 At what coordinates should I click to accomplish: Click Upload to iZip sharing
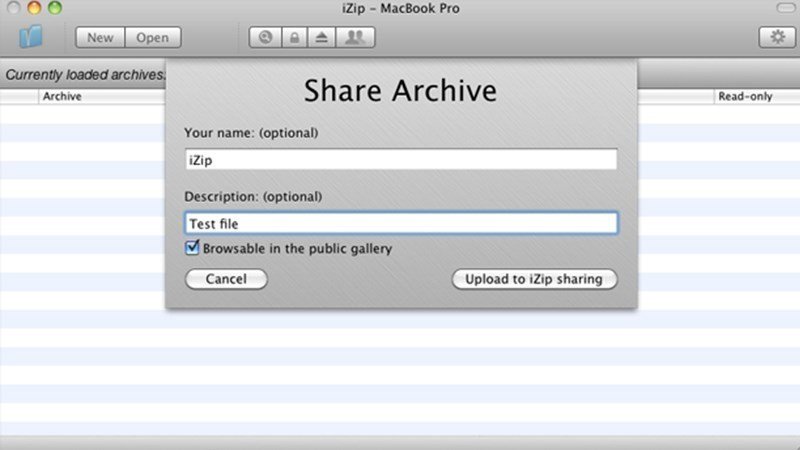pos(534,279)
